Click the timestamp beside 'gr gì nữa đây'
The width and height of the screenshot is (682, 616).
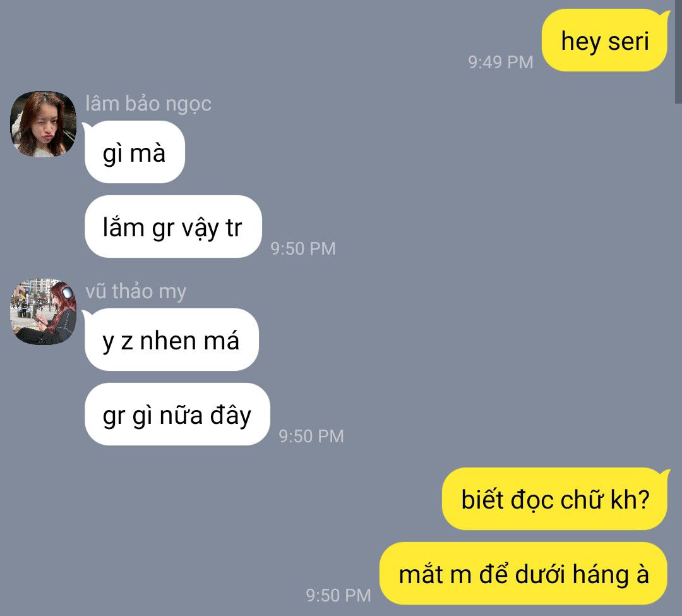(311, 437)
